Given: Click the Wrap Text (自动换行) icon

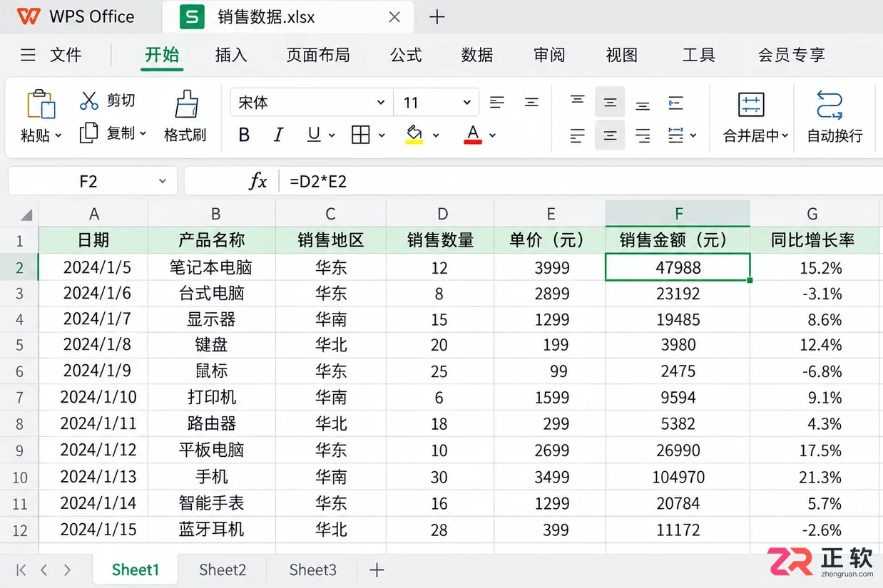Looking at the screenshot, I should [x=830, y=104].
